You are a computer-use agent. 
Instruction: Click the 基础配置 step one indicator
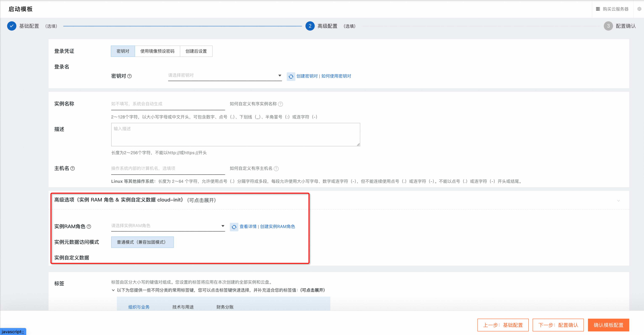click(12, 26)
